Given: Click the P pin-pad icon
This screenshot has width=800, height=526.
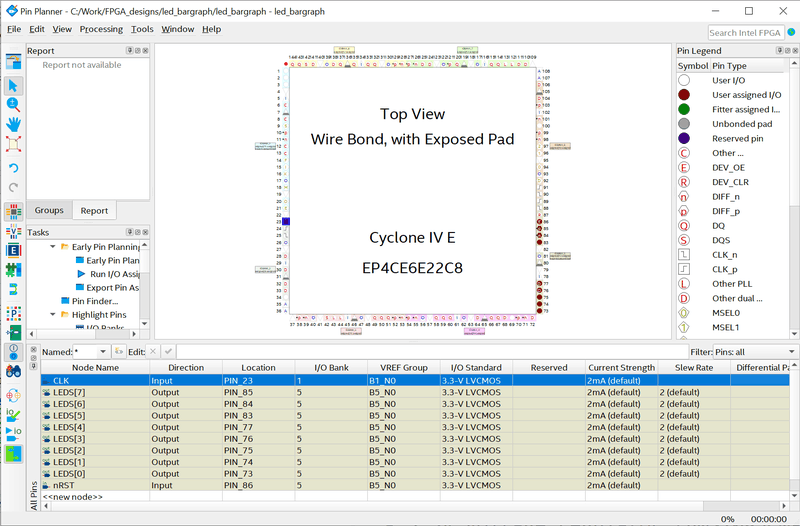Looking at the screenshot, I should pos(13,313).
